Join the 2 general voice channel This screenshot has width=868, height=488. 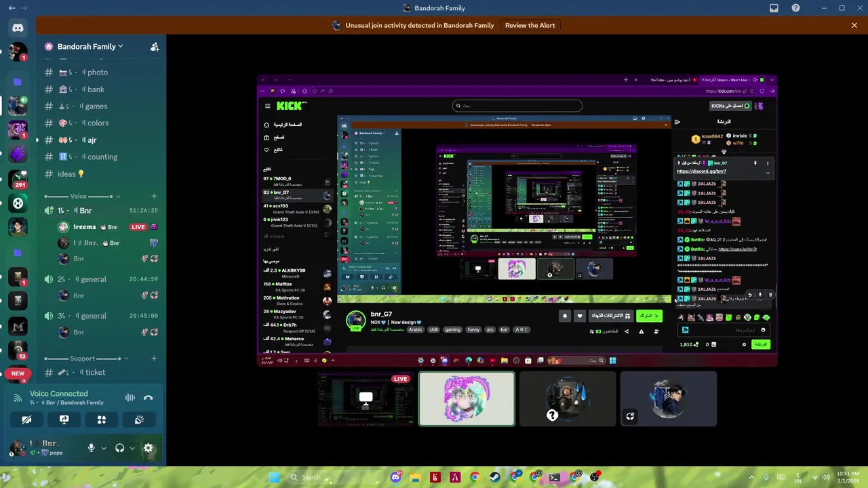tap(100, 279)
